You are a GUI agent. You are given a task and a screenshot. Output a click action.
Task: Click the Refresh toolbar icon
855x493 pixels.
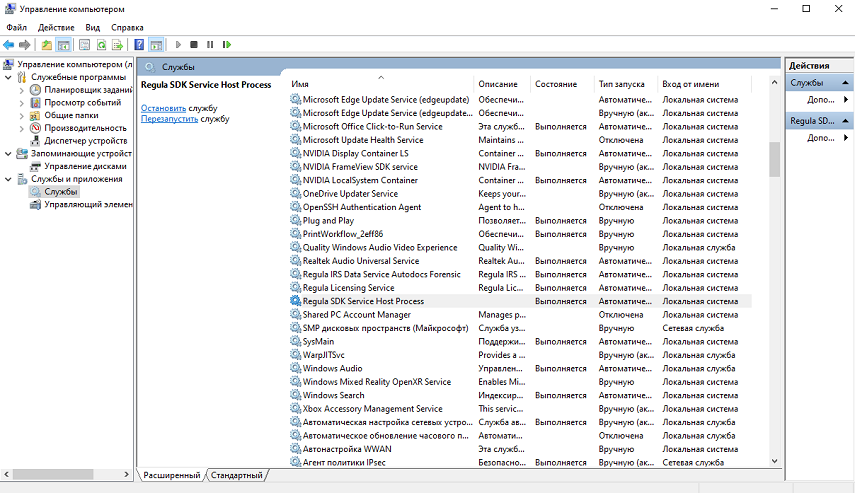(101, 45)
